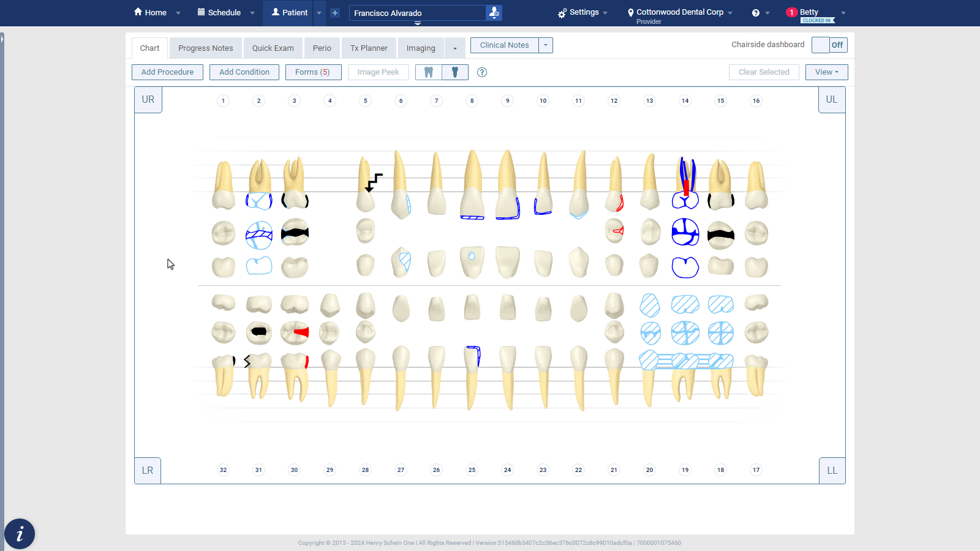Click the plus icon next to Patient
Screen dimensions: 980x551
pos(335,13)
